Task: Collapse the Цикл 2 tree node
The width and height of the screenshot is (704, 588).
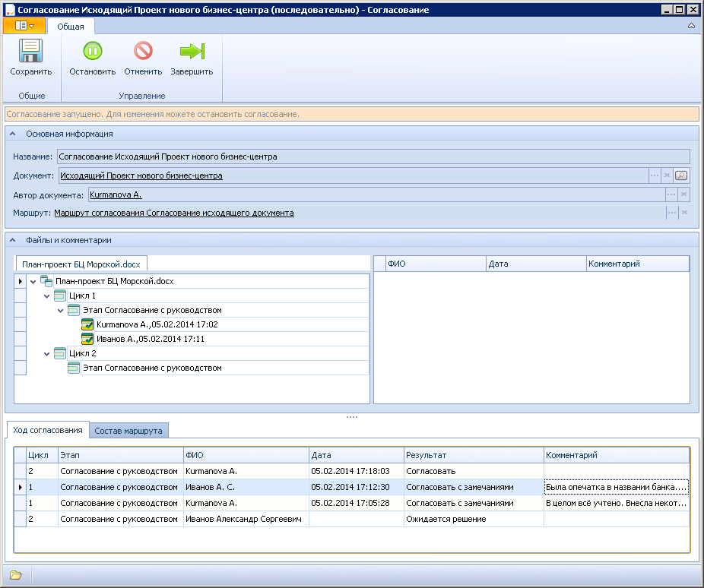Action: tap(46, 354)
